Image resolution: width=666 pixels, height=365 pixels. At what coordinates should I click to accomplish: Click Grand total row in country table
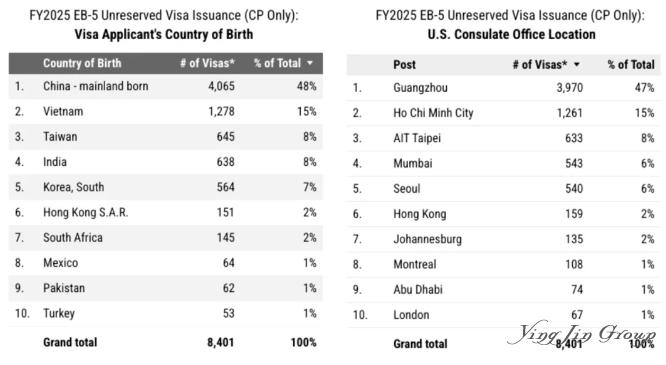(x=166, y=342)
